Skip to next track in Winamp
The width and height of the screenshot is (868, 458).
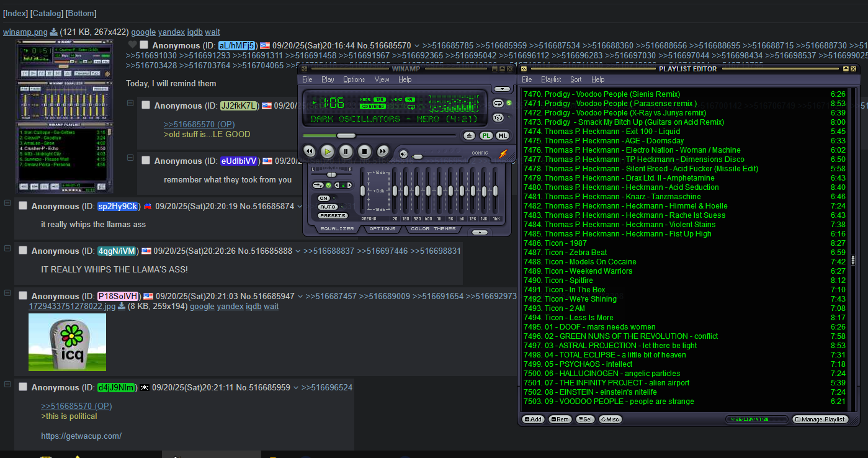click(x=383, y=151)
